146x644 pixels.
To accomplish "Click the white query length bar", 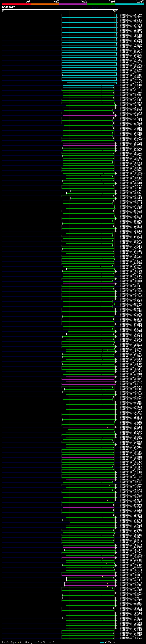I will [60, 9].
